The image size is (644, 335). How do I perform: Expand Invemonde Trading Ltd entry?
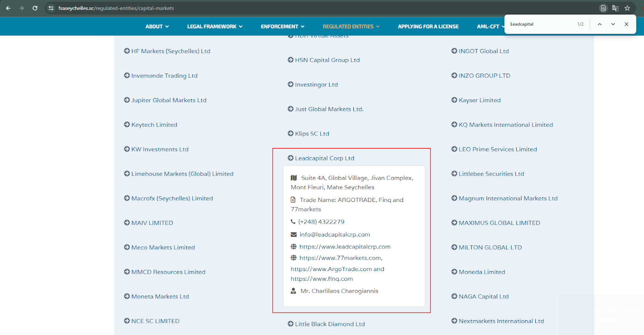click(161, 76)
